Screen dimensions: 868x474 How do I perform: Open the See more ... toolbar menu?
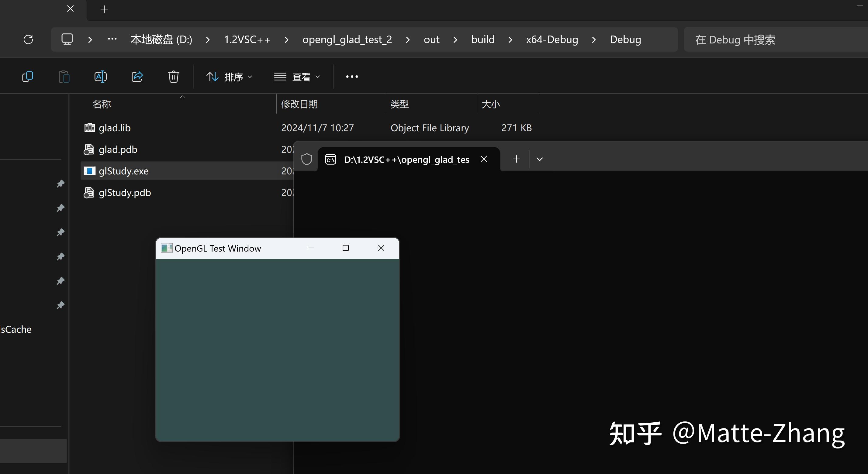(x=351, y=77)
